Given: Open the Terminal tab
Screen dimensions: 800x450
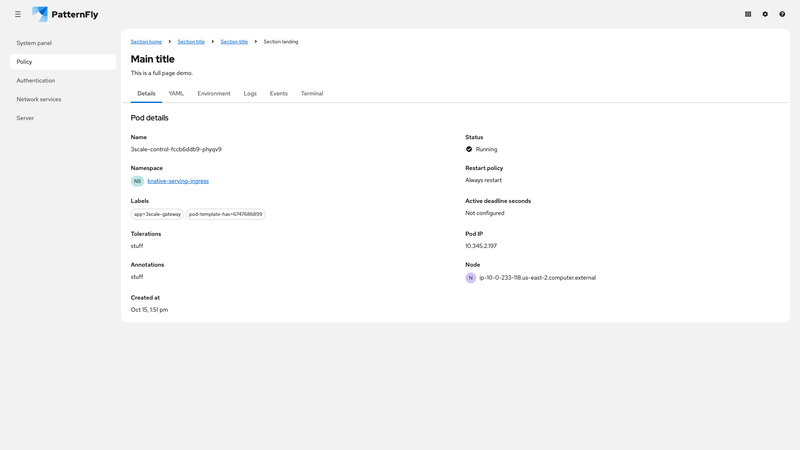Looking at the screenshot, I should [312, 93].
